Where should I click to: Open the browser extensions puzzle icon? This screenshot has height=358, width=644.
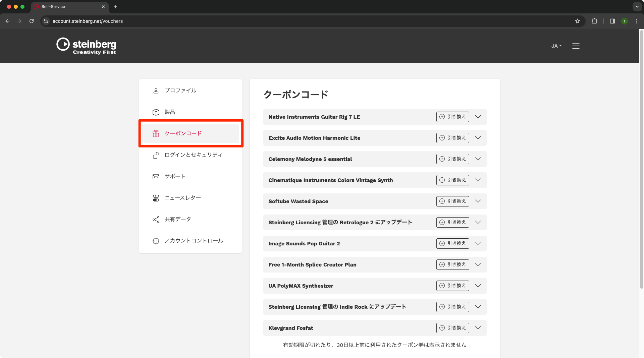pos(594,21)
